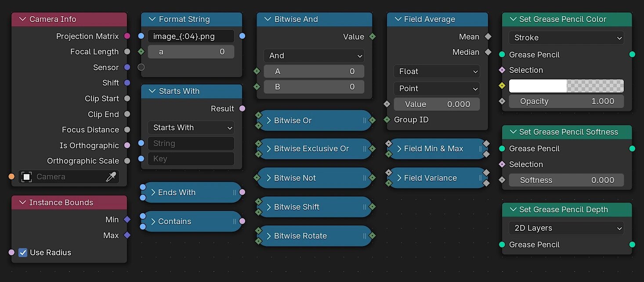Expand the Field Variance node

(x=399, y=178)
